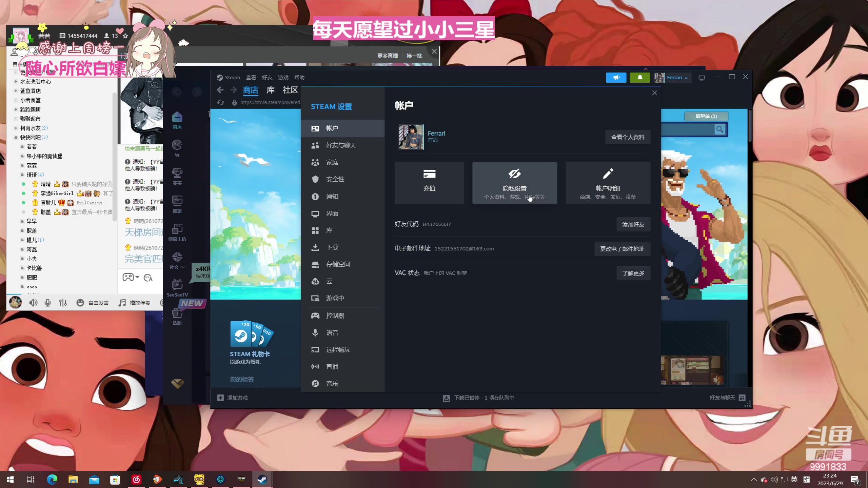This screenshot has width=868, height=488.
Task: Expand the 鲨鱼酒店 channel node
Action: [16, 91]
